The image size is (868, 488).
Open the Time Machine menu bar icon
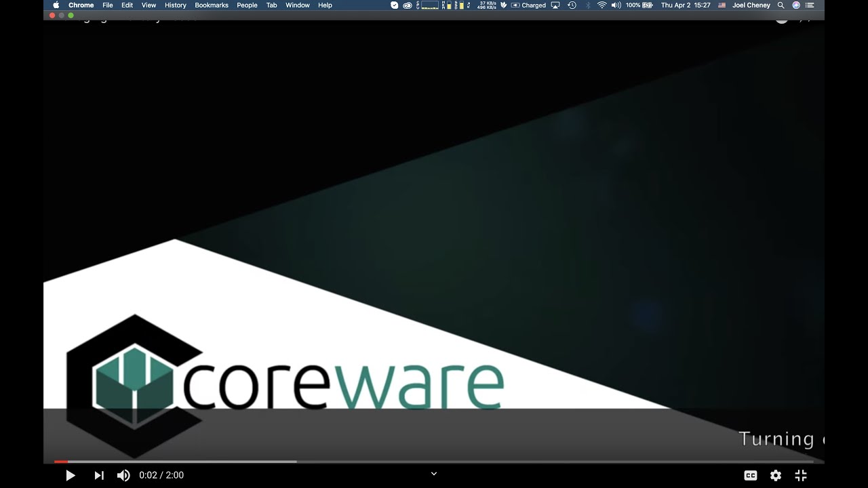(x=572, y=5)
